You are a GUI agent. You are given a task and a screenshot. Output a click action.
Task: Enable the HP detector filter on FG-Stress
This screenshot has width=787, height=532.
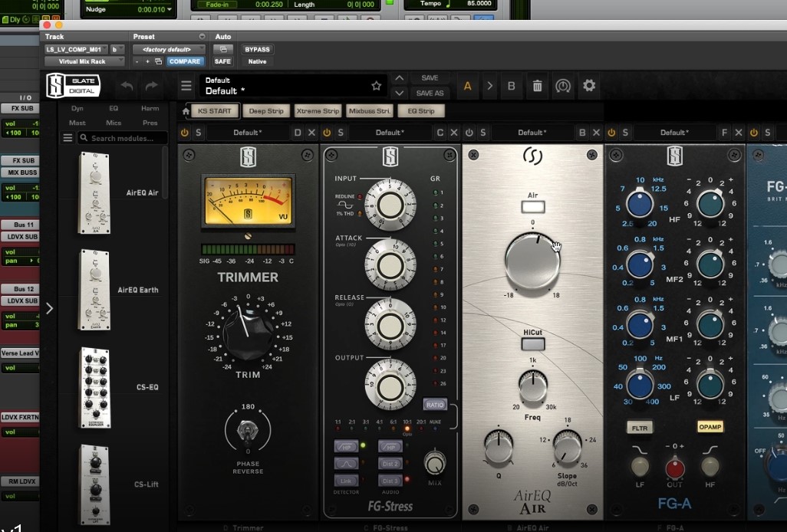point(346,446)
